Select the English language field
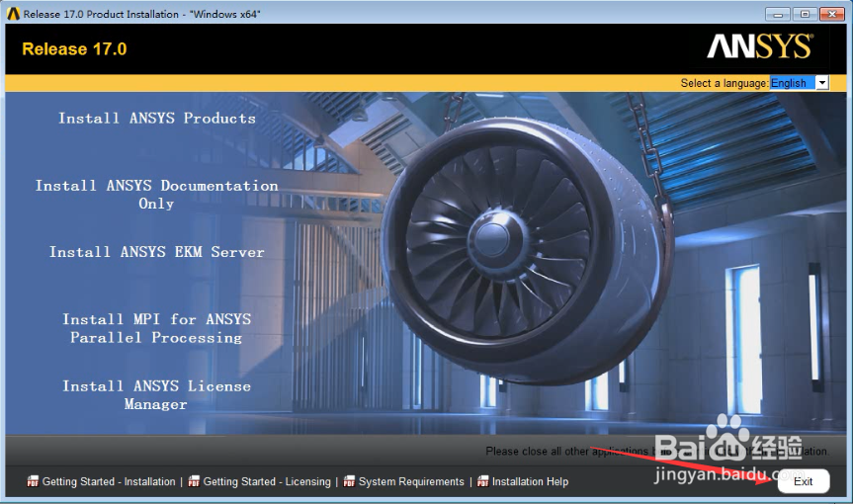Image resolution: width=853 pixels, height=504 pixels. pyautogui.click(x=793, y=83)
